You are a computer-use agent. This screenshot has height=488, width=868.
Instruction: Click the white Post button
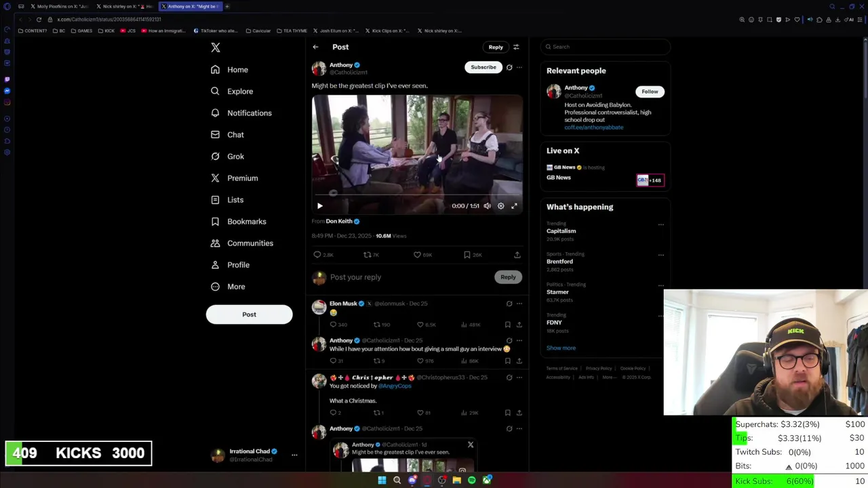pyautogui.click(x=249, y=314)
